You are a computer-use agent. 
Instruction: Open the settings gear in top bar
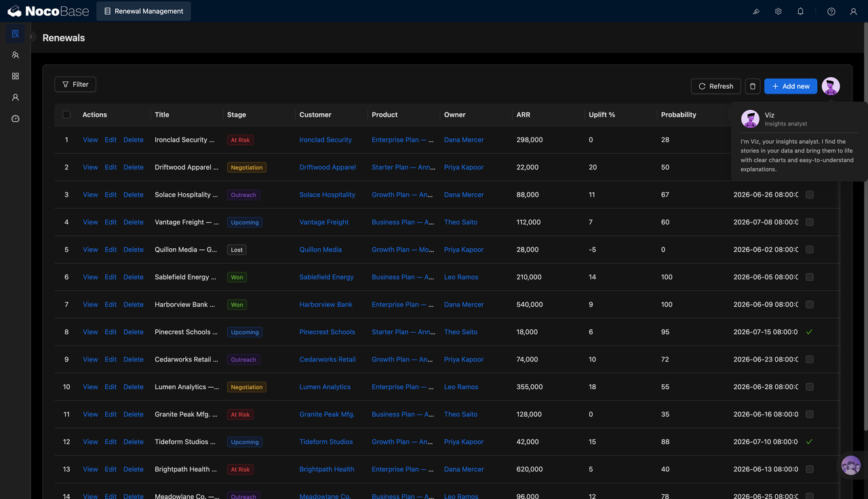[x=778, y=12]
